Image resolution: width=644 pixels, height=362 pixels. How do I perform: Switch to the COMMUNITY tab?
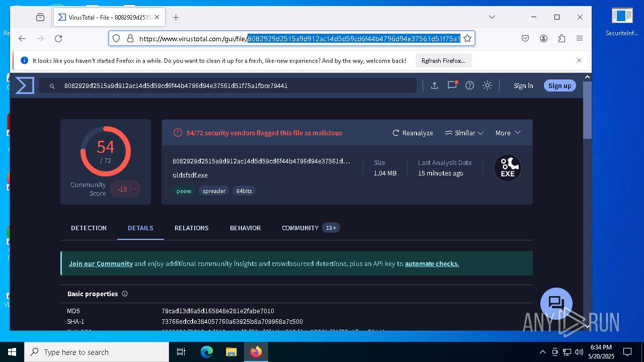click(x=310, y=228)
